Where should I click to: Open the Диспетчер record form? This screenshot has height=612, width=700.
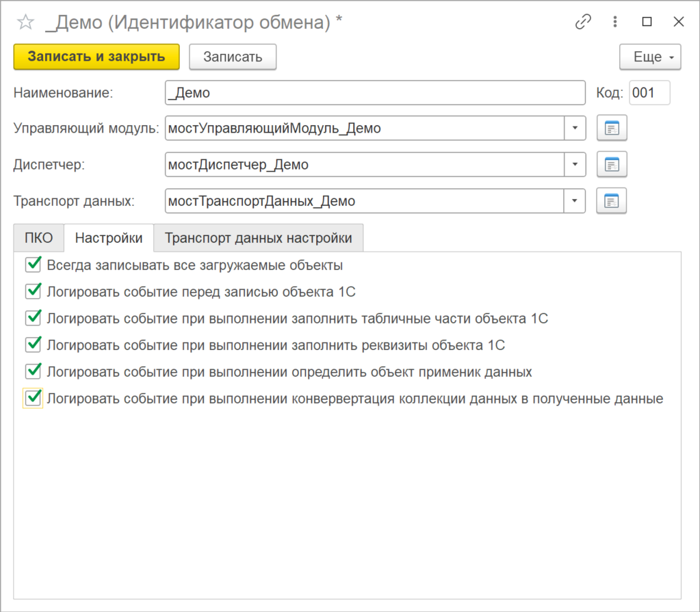[x=612, y=165]
